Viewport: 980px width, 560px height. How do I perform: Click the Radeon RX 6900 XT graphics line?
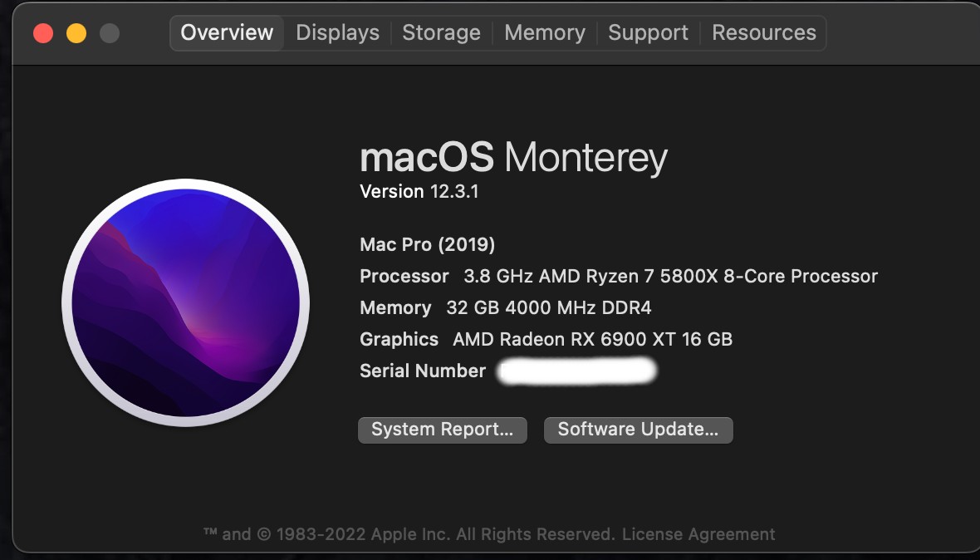tap(592, 339)
